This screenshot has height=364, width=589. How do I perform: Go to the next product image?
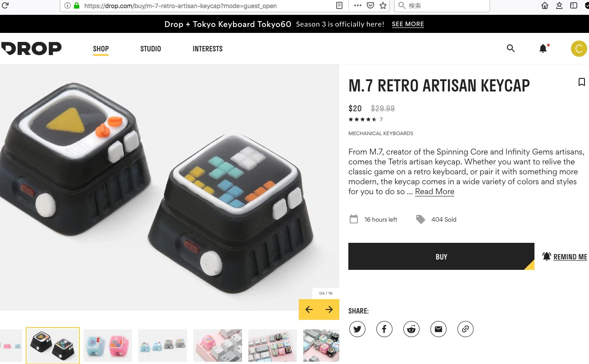pos(329,309)
